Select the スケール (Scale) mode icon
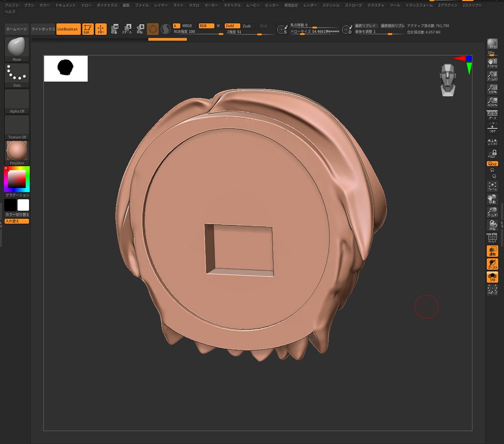Screen dimensions: 504x444 coord(127,29)
